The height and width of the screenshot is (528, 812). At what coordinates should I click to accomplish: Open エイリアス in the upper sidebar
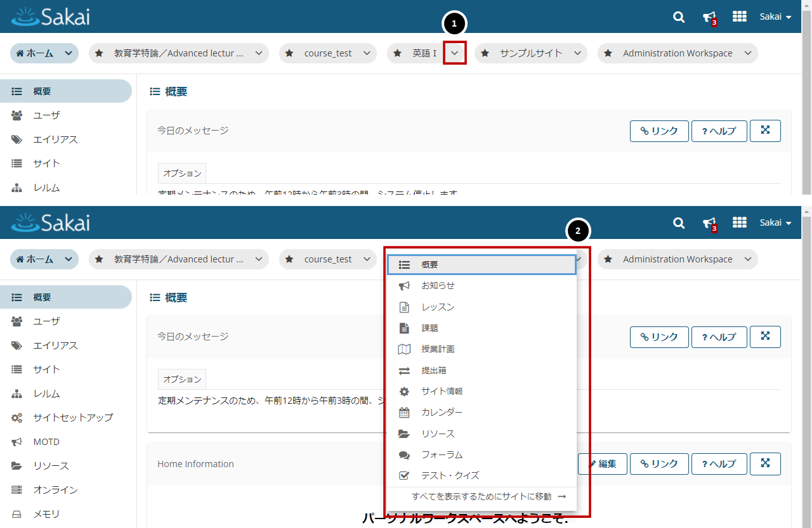tap(66, 139)
